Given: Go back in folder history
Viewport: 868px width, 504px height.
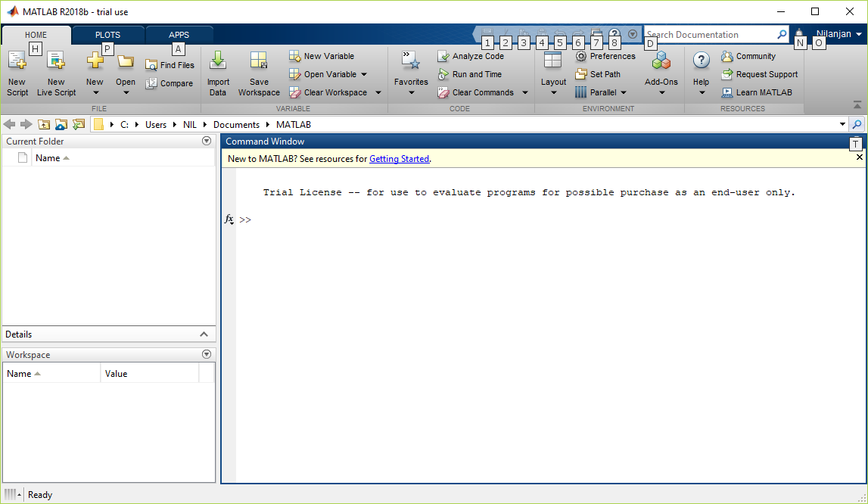Looking at the screenshot, I should pyautogui.click(x=9, y=124).
